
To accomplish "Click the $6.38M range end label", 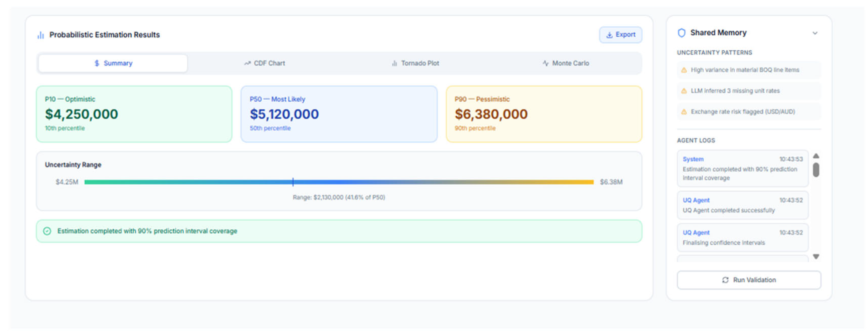I will [x=611, y=182].
